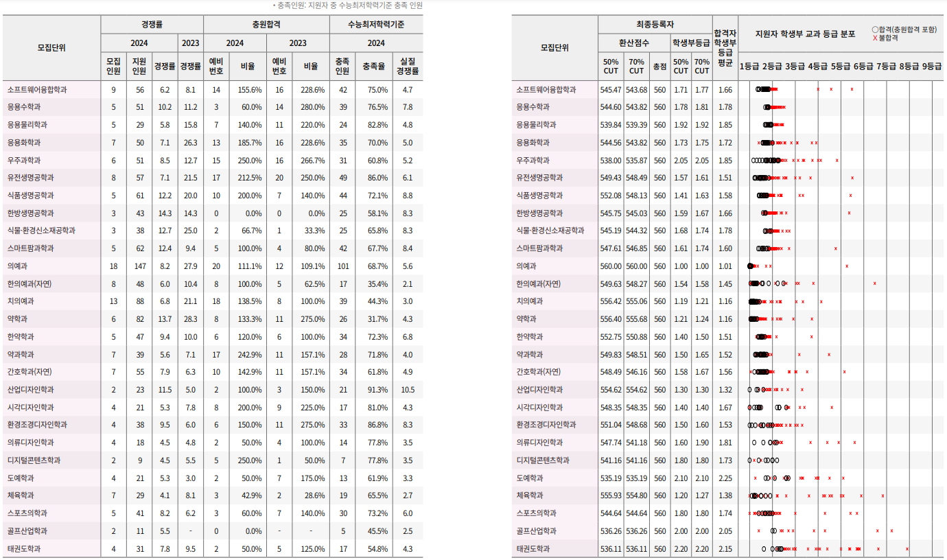
Task: Click 태권도학과's average grade 2.15
Action: click(x=725, y=549)
